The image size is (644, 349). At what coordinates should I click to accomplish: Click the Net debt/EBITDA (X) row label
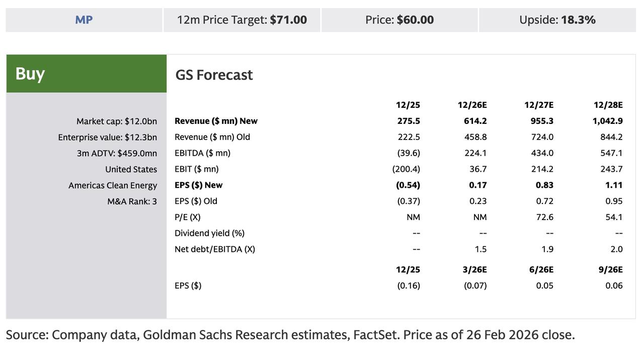tap(215, 249)
